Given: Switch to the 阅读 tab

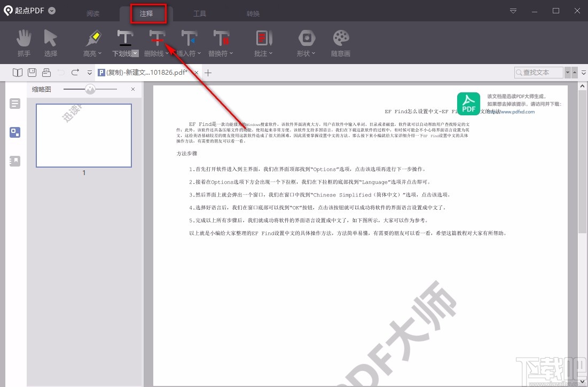Looking at the screenshot, I should (x=92, y=13).
